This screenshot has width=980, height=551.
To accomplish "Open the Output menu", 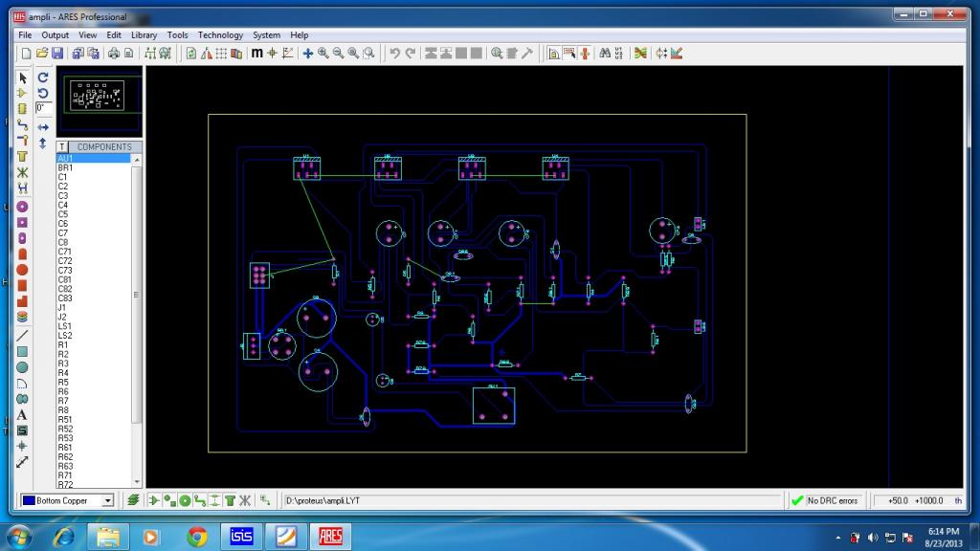I will click(x=55, y=35).
